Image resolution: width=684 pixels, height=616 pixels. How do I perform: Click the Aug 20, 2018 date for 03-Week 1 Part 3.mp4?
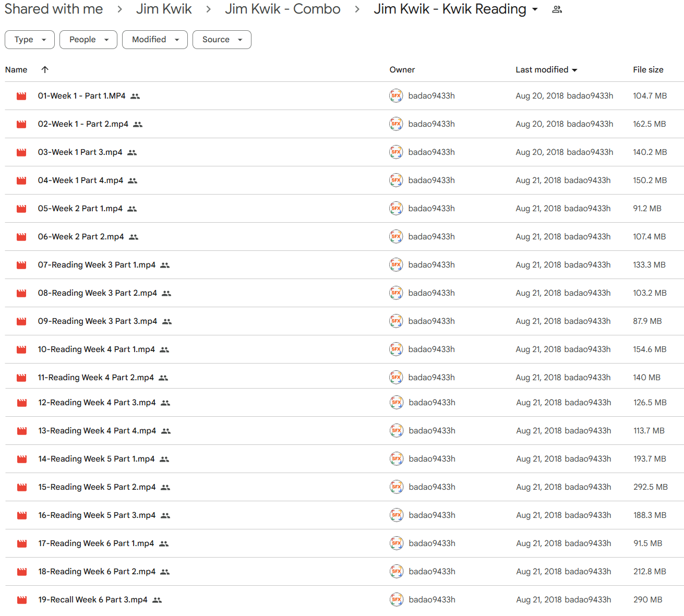pyautogui.click(x=539, y=152)
